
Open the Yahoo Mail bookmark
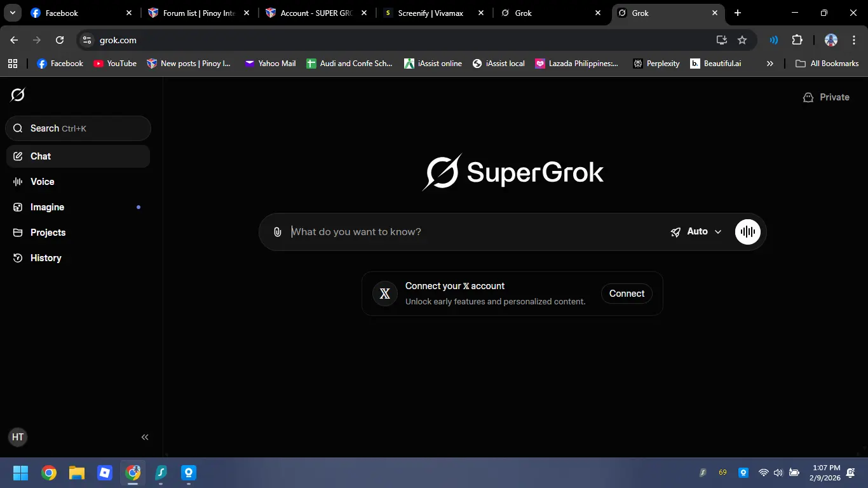[270, 64]
